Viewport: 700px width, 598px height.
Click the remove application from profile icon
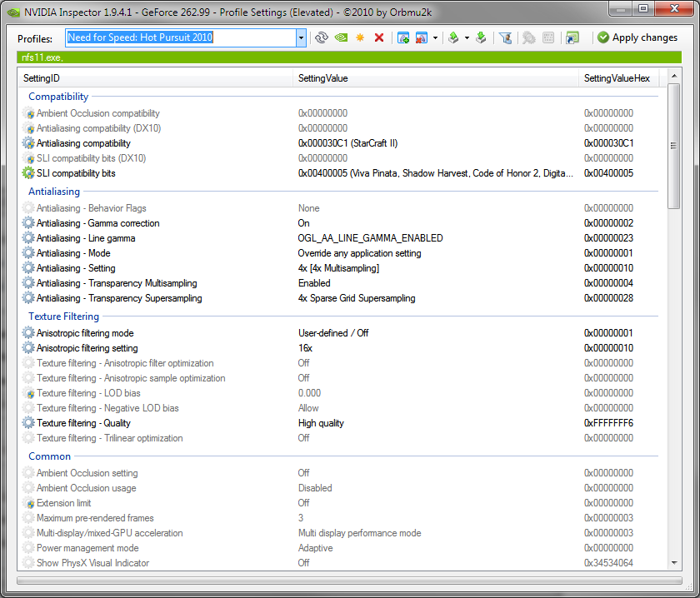coord(422,37)
